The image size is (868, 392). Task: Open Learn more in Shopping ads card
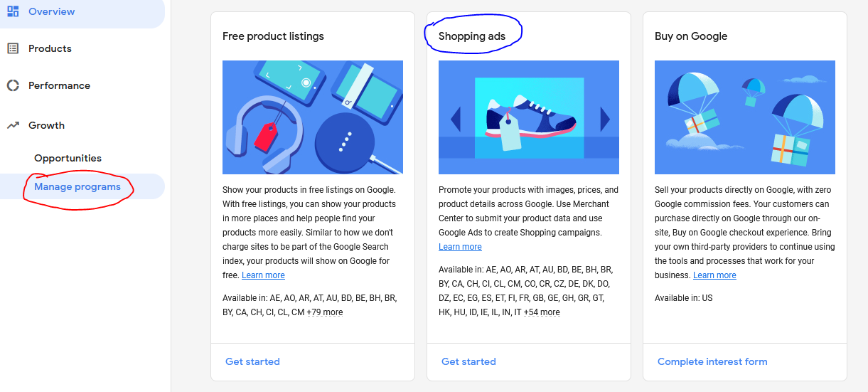(x=460, y=247)
